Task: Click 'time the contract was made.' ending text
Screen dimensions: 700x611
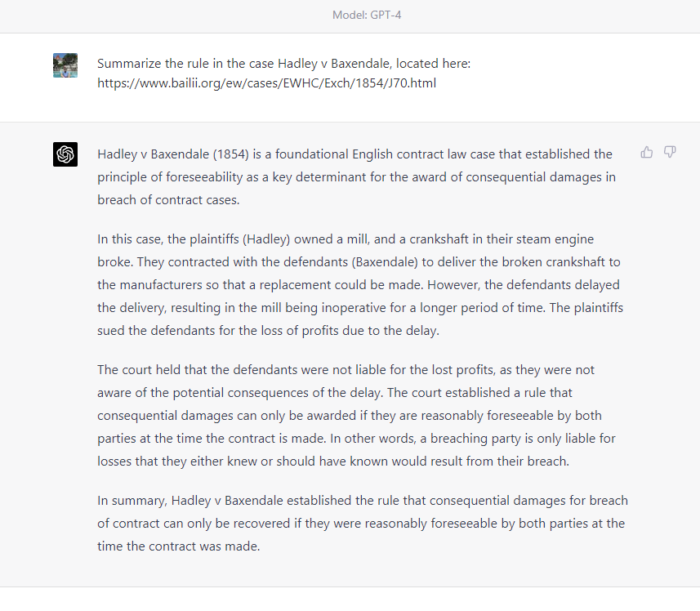Action: (178, 546)
